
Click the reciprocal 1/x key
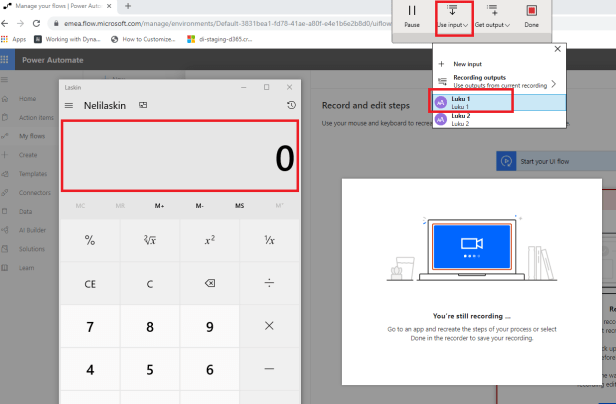[270, 240]
